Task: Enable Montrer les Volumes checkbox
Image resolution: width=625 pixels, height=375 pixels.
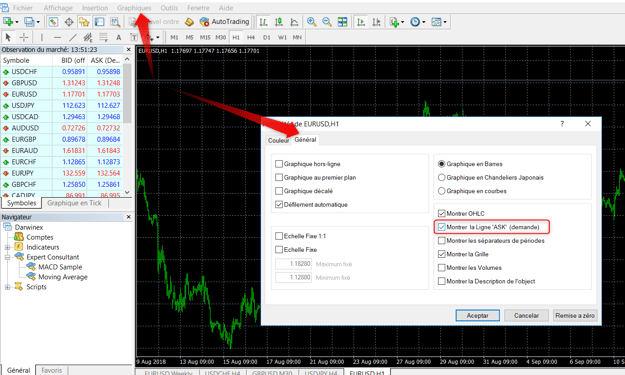Action: (441, 267)
